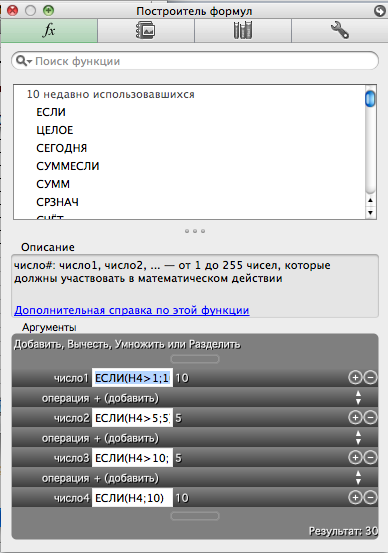The image size is (388, 553).
Task: Click the function list scroll up arrow
Action: point(370,200)
